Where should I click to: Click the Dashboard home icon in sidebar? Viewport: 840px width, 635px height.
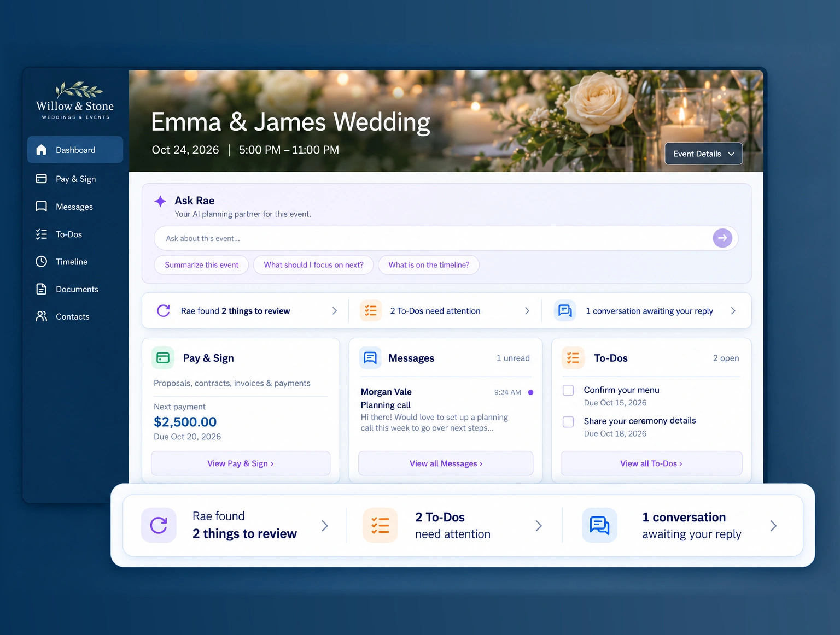tap(41, 150)
